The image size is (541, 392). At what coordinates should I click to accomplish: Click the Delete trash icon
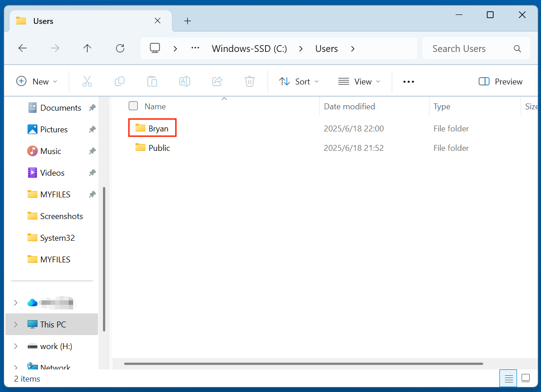point(250,81)
